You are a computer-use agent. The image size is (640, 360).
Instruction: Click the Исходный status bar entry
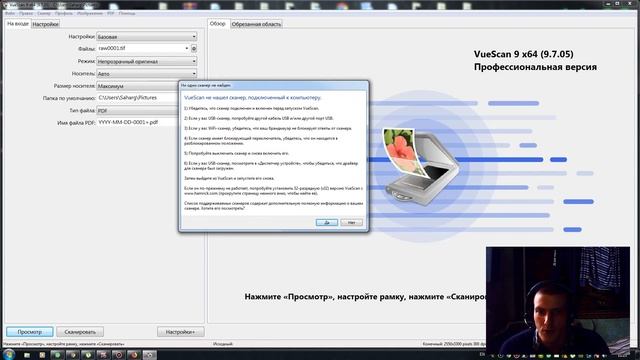[x=223, y=344]
